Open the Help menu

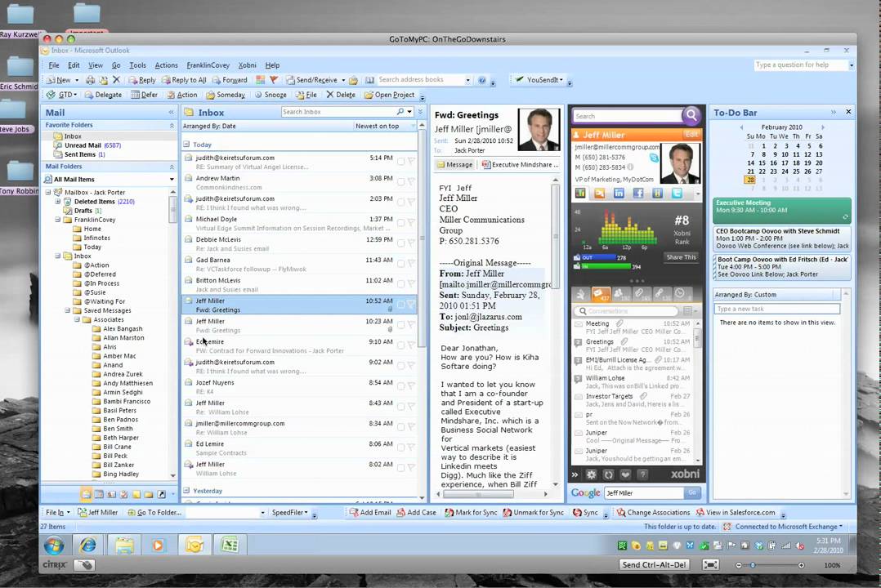[272, 65]
